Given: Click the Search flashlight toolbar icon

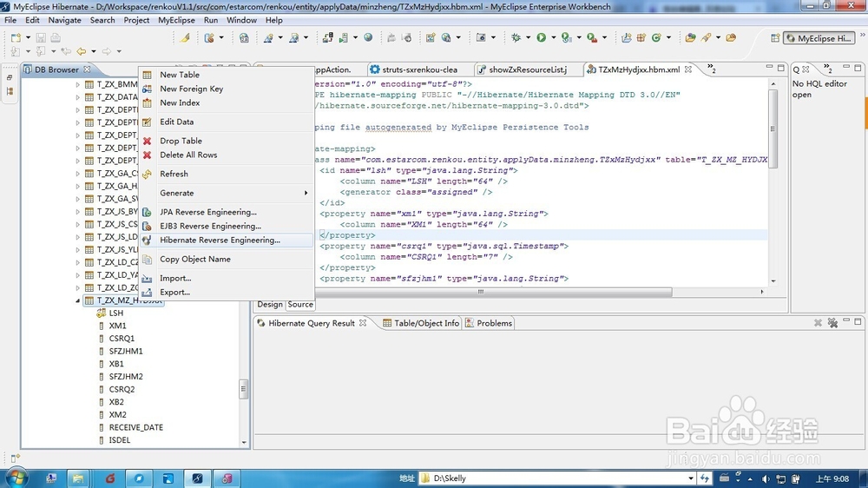Looking at the screenshot, I should (x=706, y=37).
